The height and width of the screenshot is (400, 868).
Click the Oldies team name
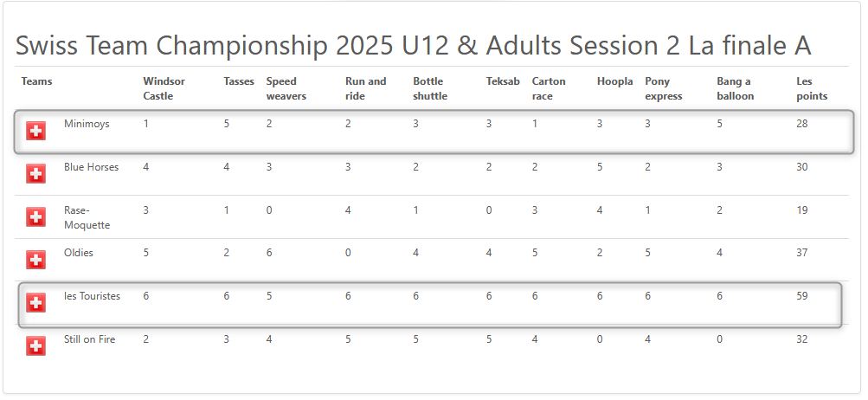coord(79,253)
